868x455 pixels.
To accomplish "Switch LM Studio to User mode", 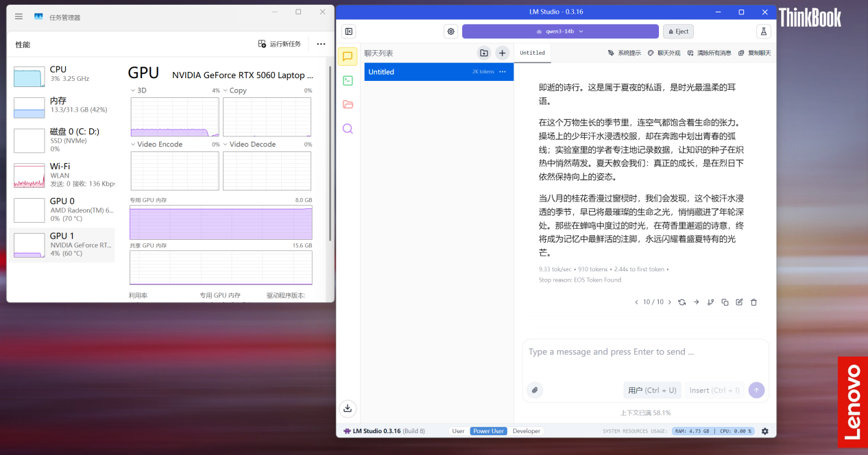I will [458, 431].
